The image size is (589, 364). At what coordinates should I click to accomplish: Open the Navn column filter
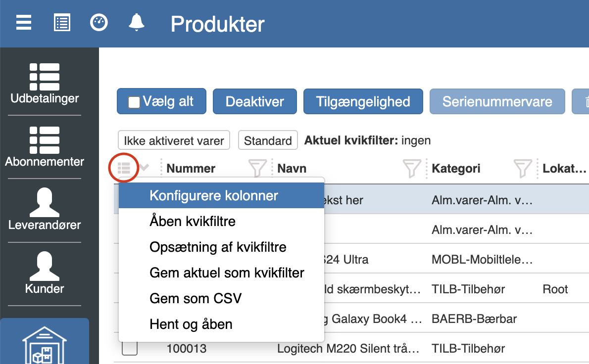tap(412, 169)
